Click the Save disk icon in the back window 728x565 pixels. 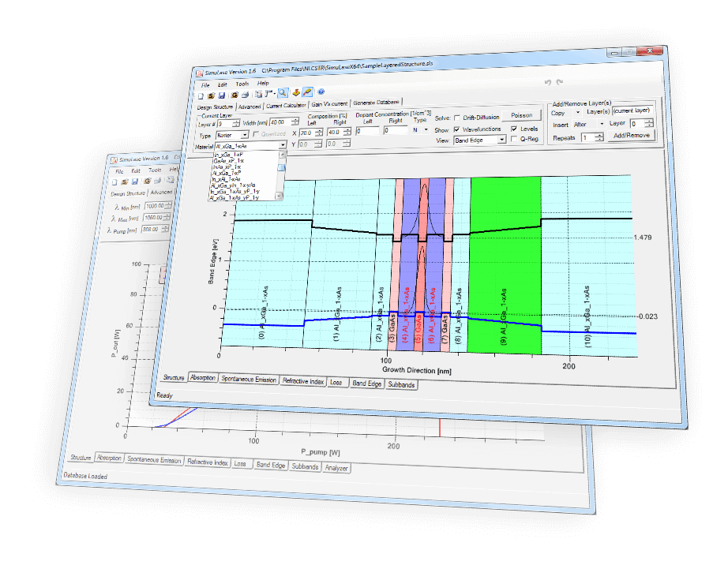click(135, 181)
